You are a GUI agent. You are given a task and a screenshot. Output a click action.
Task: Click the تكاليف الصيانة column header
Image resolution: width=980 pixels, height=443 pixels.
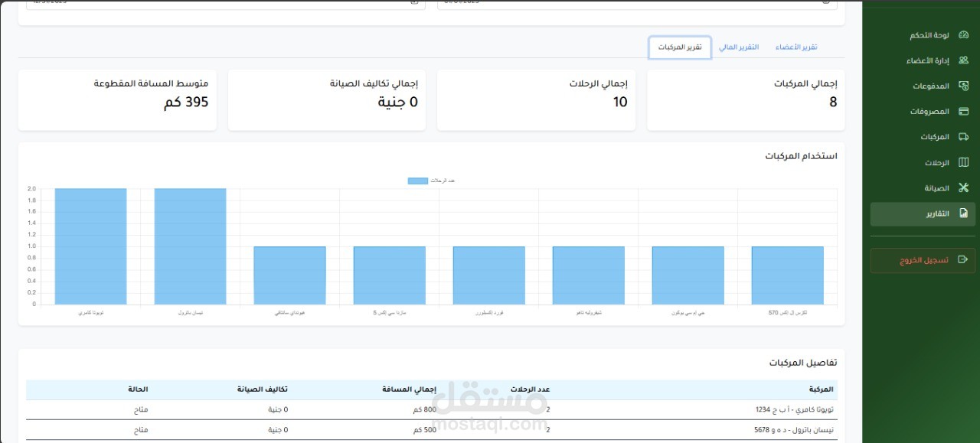tap(263, 389)
